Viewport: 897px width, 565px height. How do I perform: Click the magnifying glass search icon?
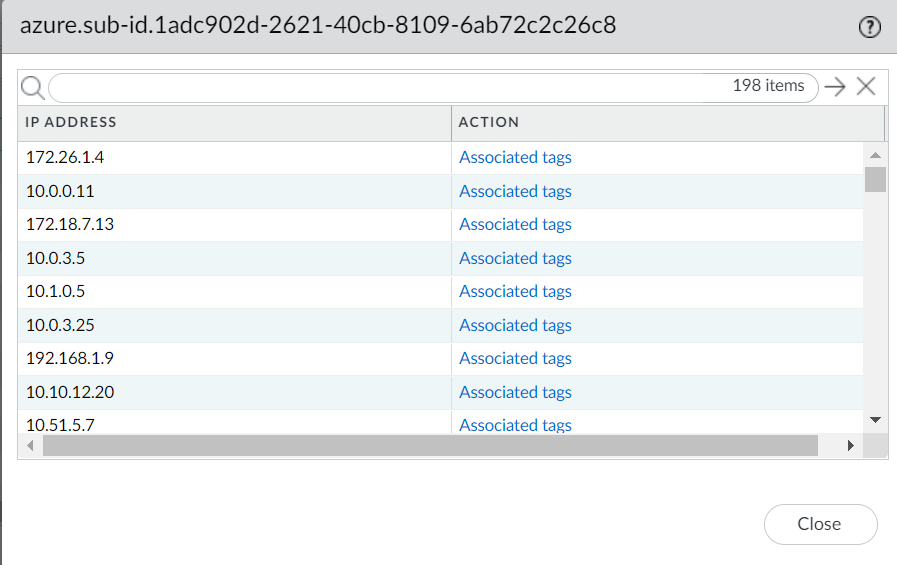point(32,87)
